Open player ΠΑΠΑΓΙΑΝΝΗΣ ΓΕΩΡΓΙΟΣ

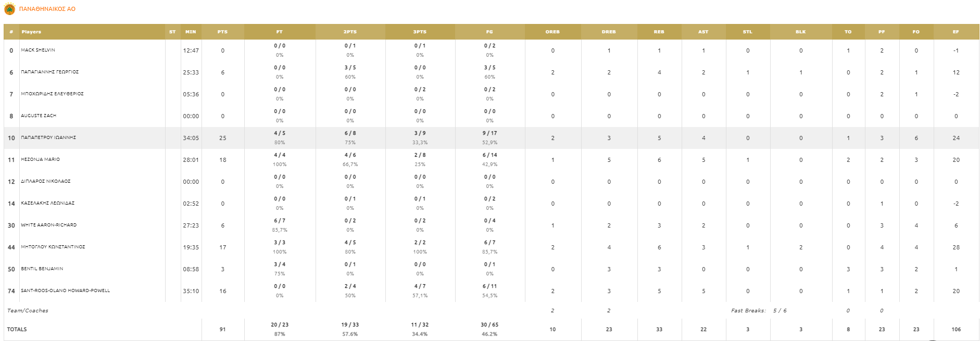click(50, 72)
